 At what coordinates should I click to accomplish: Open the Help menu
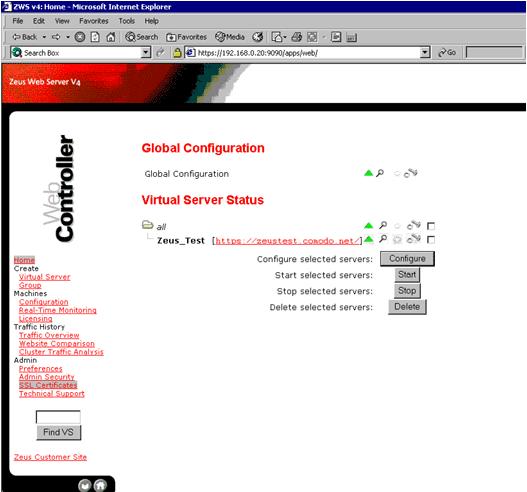pyautogui.click(x=152, y=21)
